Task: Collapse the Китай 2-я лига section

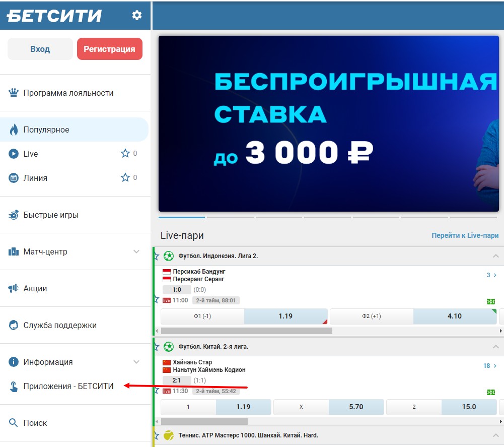Action: (x=495, y=347)
